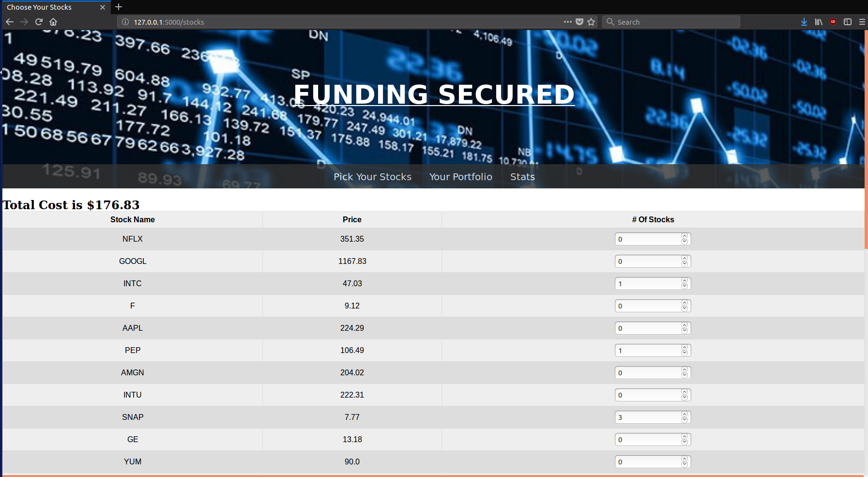Click the # Of Stocks column header
This screenshot has width=868, height=477.
pyautogui.click(x=653, y=219)
